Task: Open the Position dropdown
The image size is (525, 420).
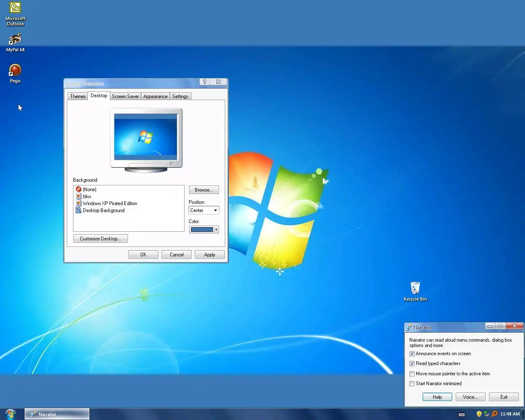Action: [204, 210]
